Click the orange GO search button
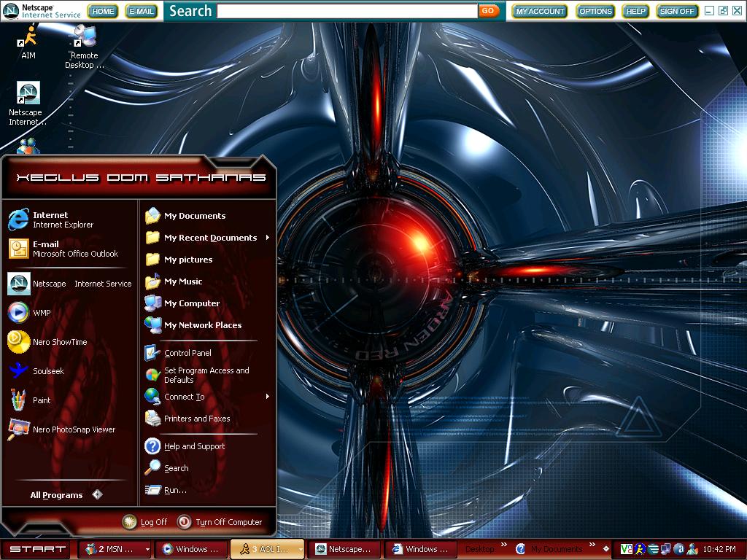Image resolution: width=747 pixels, height=560 pixels. (488, 10)
